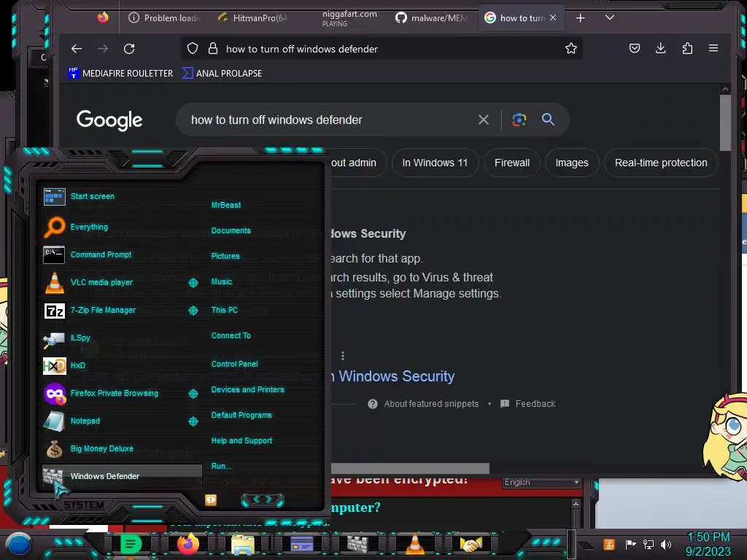
Task: Launch Big Money Deluxe from start menu
Action: coord(102,448)
